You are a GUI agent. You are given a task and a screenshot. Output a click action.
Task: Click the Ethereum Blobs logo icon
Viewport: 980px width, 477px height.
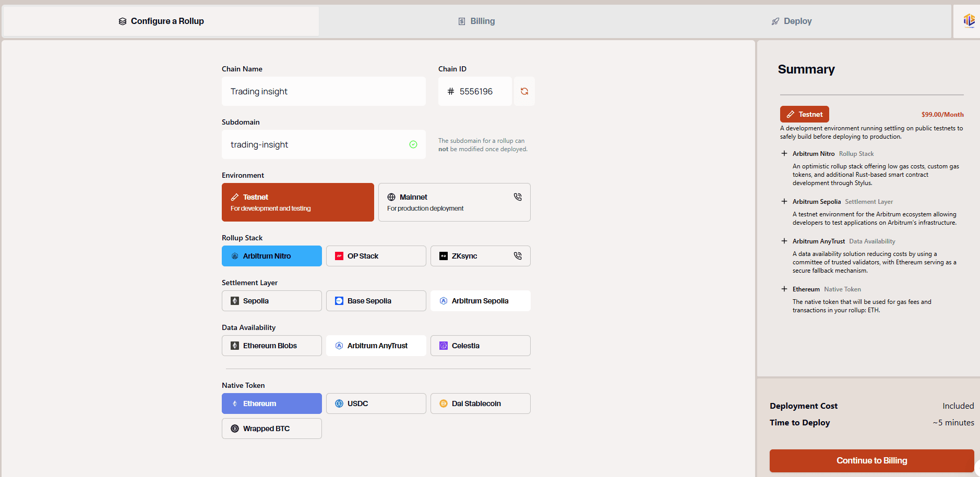click(235, 346)
